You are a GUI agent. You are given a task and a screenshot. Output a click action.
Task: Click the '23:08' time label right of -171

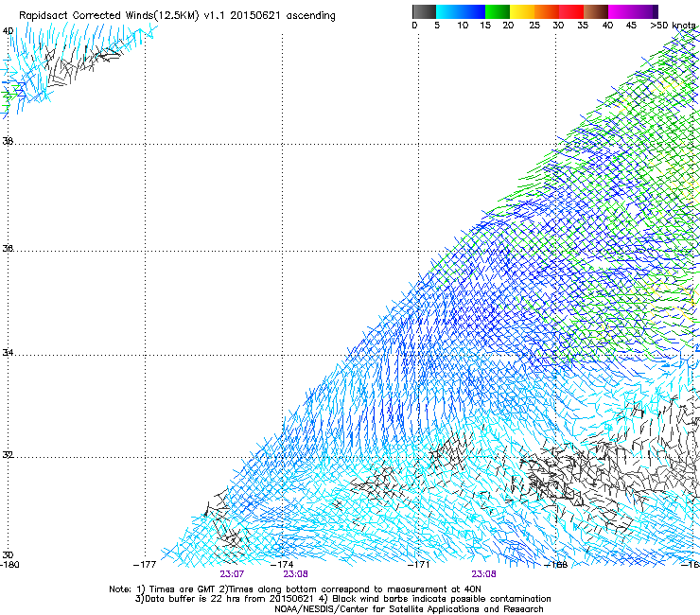point(484,574)
